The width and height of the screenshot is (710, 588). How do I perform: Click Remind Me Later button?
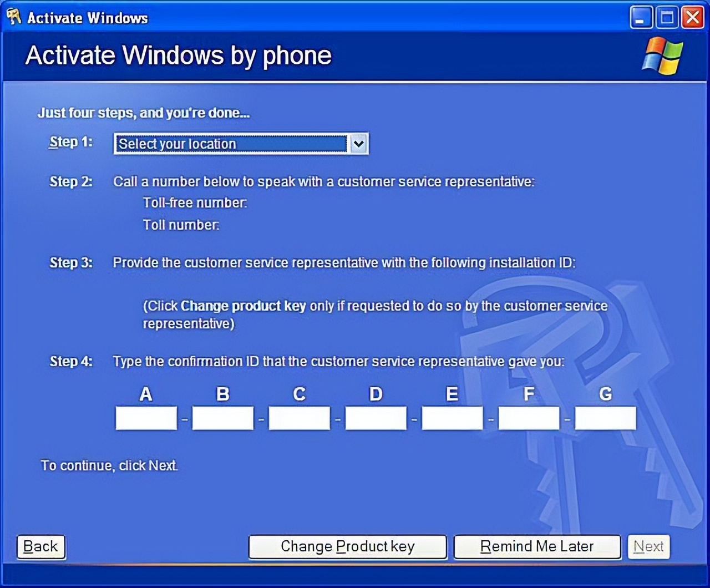(x=537, y=547)
